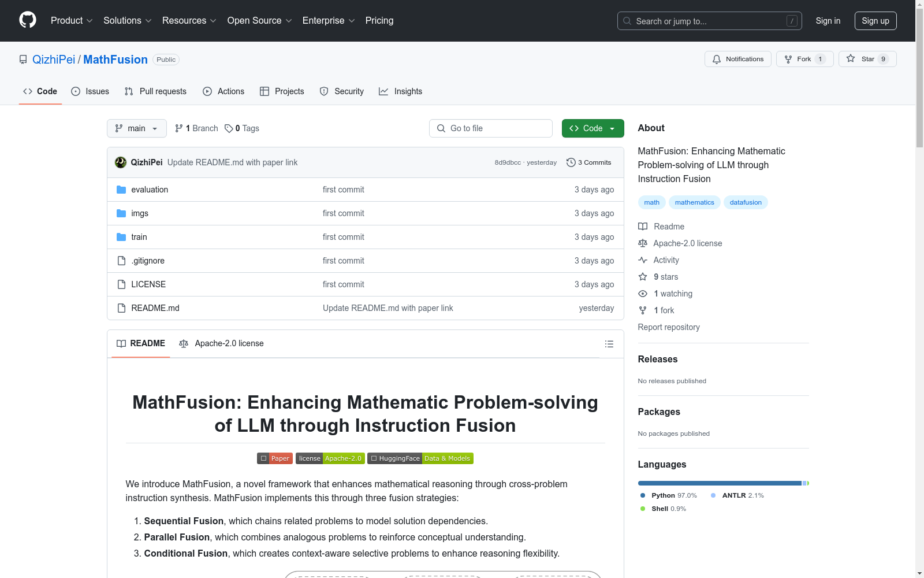Click the Shell 0.9% language entry
The height and width of the screenshot is (578, 924).
(x=663, y=509)
